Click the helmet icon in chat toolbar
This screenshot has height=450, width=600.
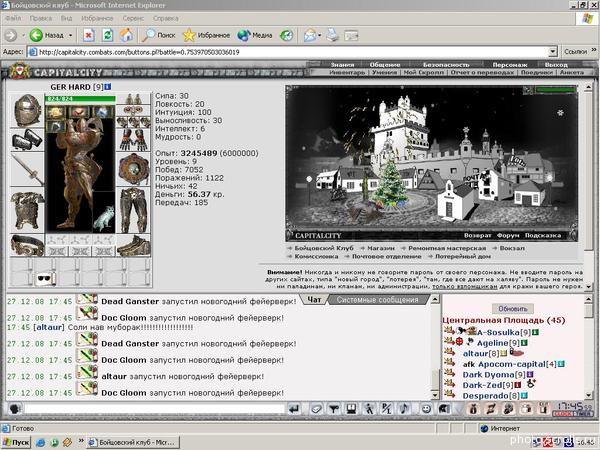[x=444, y=409]
